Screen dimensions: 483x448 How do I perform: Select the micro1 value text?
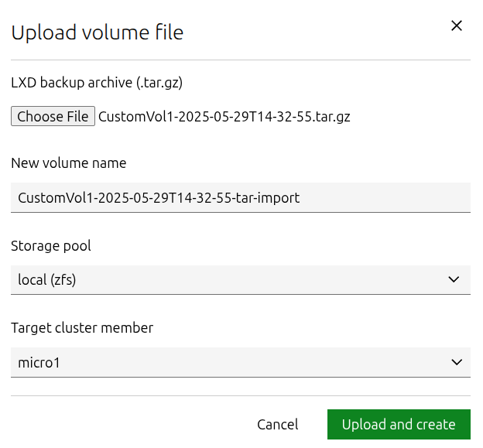tap(39, 362)
